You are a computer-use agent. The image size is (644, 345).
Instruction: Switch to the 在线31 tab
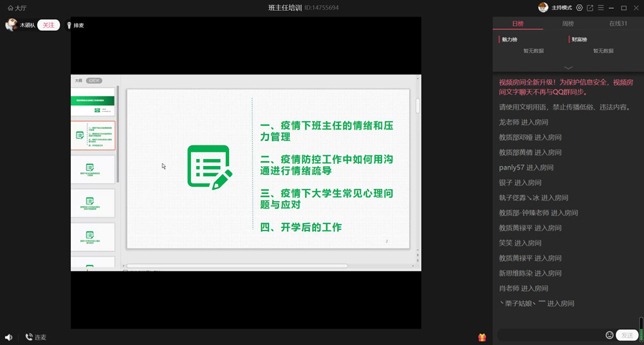(618, 24)
